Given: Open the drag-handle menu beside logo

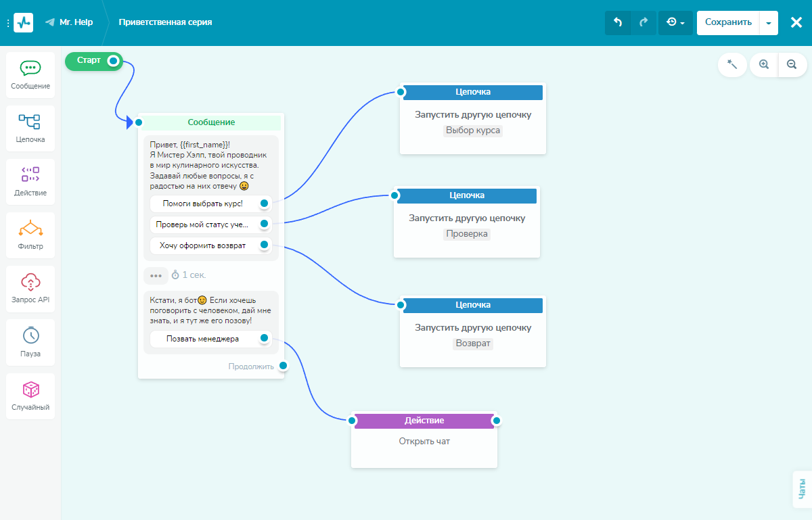Looking at the screenshot, I should tap(7, 22).
